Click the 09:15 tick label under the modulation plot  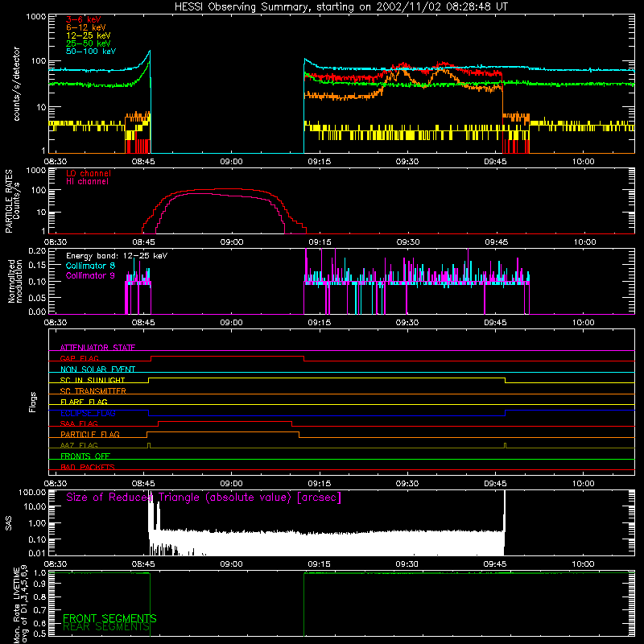[319, 323]
